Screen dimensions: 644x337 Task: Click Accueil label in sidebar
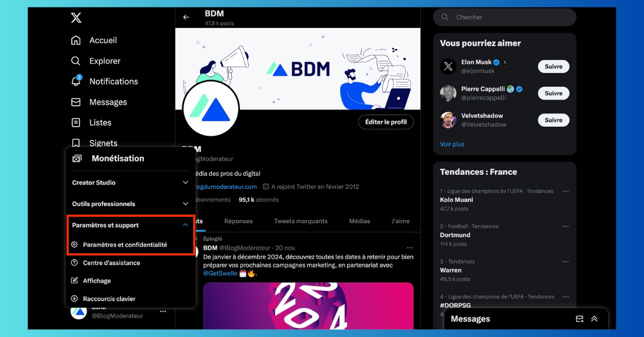click(103, 40)
